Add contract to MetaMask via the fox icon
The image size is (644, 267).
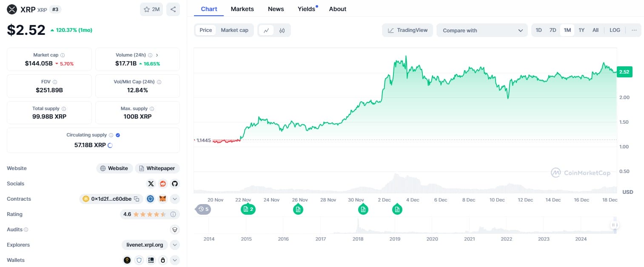[x=162, y=199]
